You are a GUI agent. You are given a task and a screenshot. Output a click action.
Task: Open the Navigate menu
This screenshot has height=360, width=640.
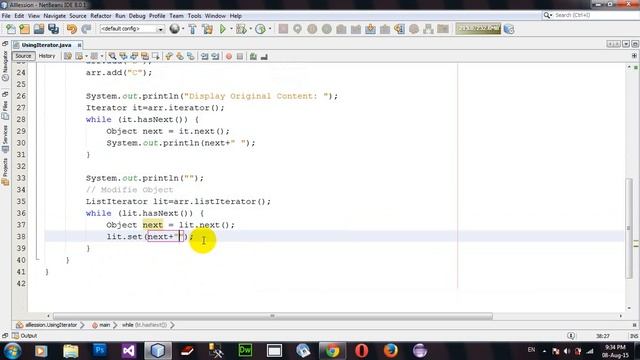click(x=55, y=16)
